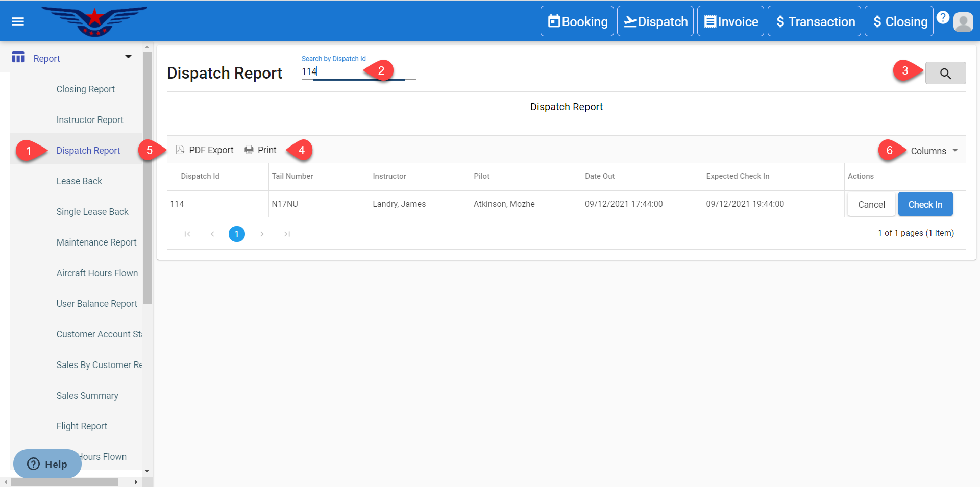980x487 pixels.
Task: Open the hamburger navigation menu
Action: [18, 21]
